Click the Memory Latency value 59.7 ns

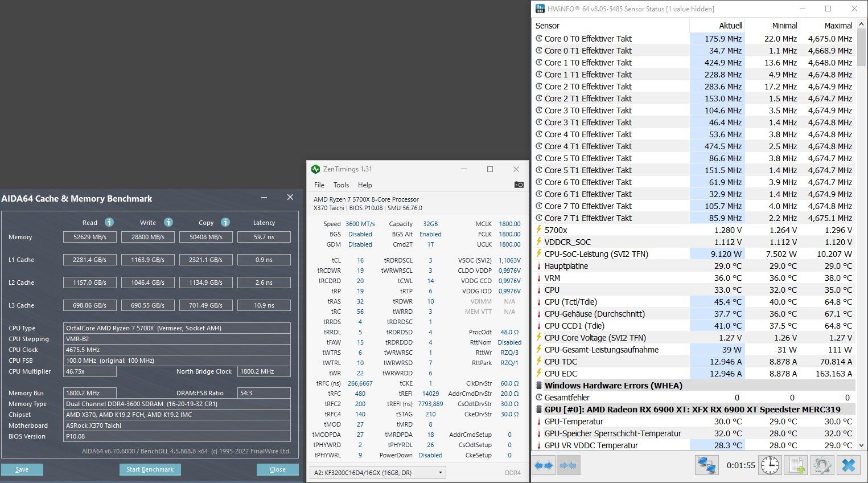(x=264, y=237)
